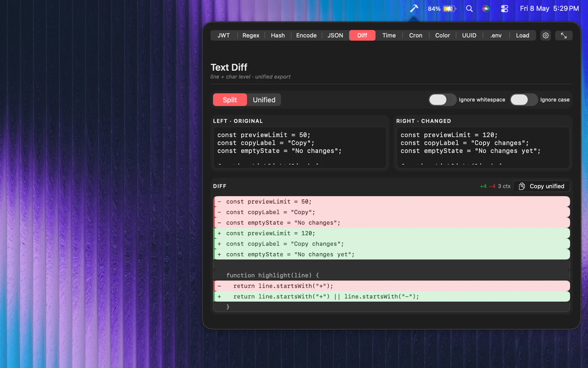Toggle the Ignore whitespace switch
The image size is (588, 368).
click(442, 100)
